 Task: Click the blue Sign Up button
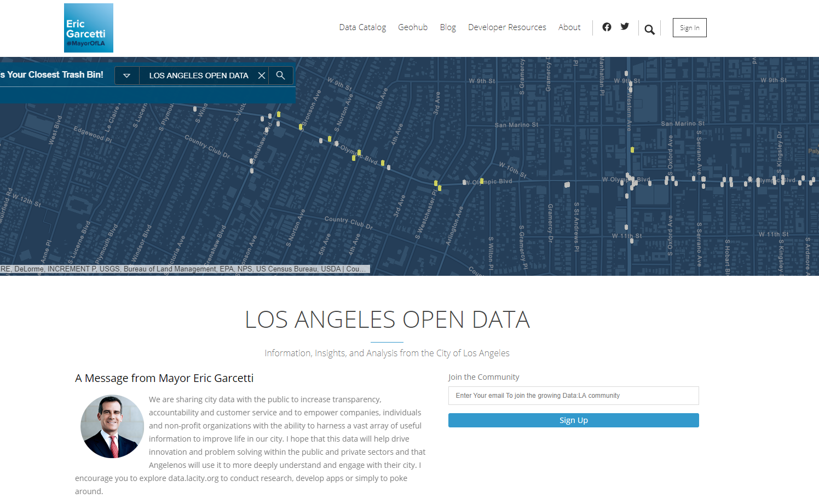[573, 420]
